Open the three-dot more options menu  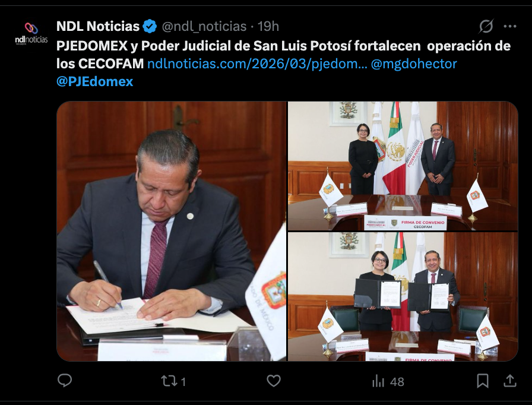[x=510, y=26]
